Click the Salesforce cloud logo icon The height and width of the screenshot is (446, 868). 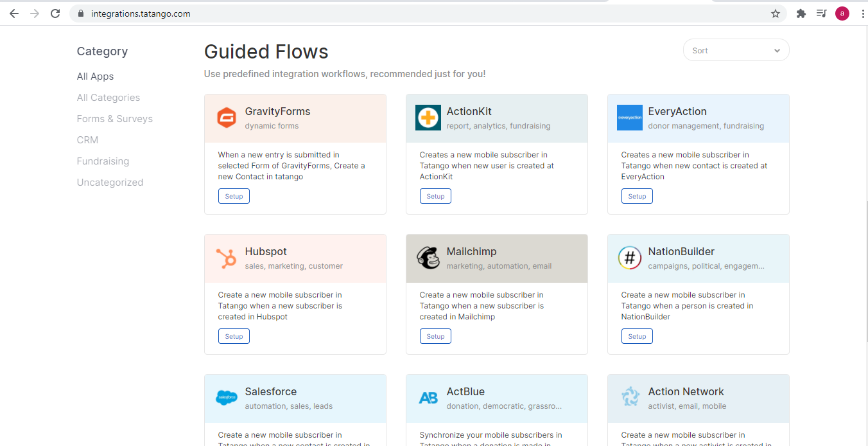[x=227, y=398]
